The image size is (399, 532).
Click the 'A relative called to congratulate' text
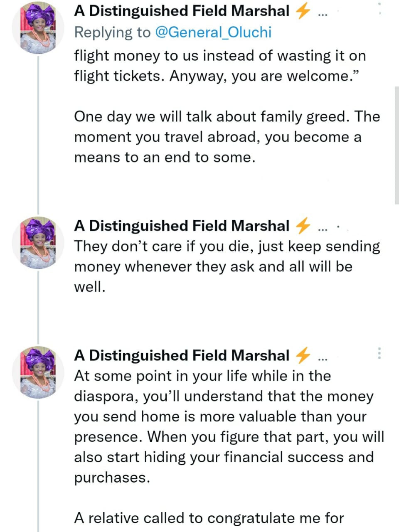[209, 518]
